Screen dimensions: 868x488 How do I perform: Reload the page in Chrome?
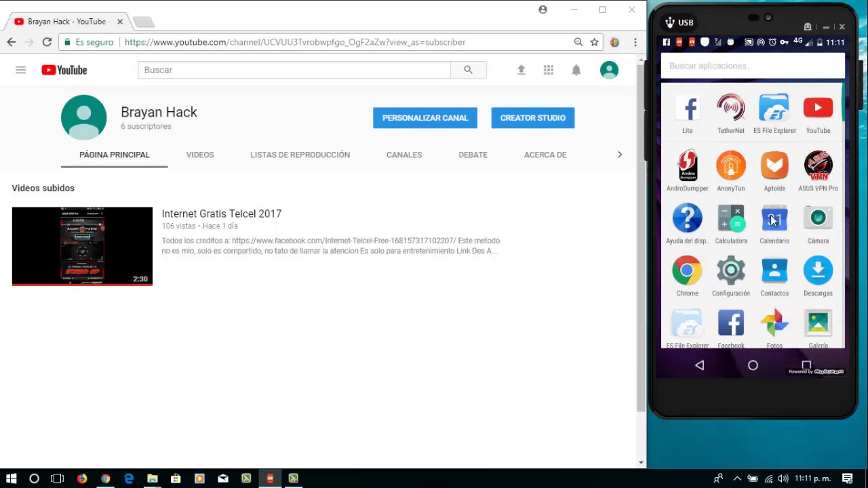(47, 42)
